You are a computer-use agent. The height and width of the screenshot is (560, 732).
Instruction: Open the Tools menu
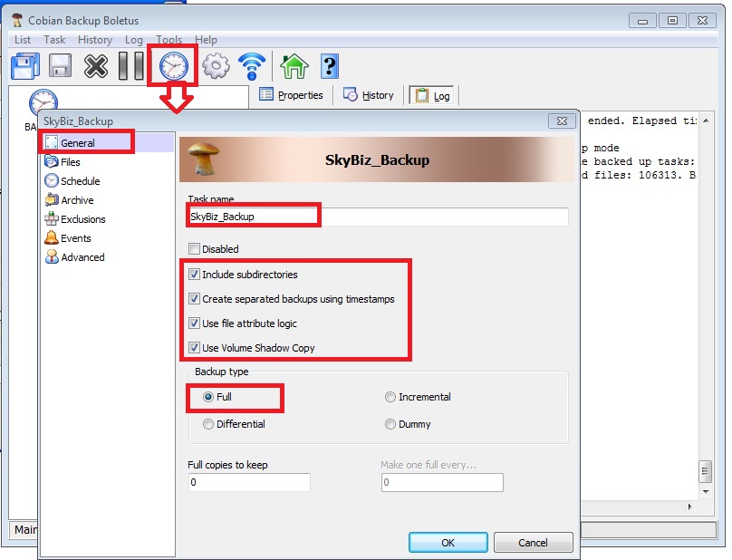click(x=169, y=40)
